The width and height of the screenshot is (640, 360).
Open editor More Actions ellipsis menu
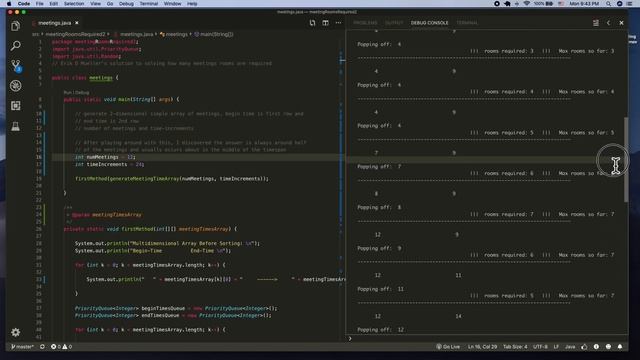(x=338, y=23)
